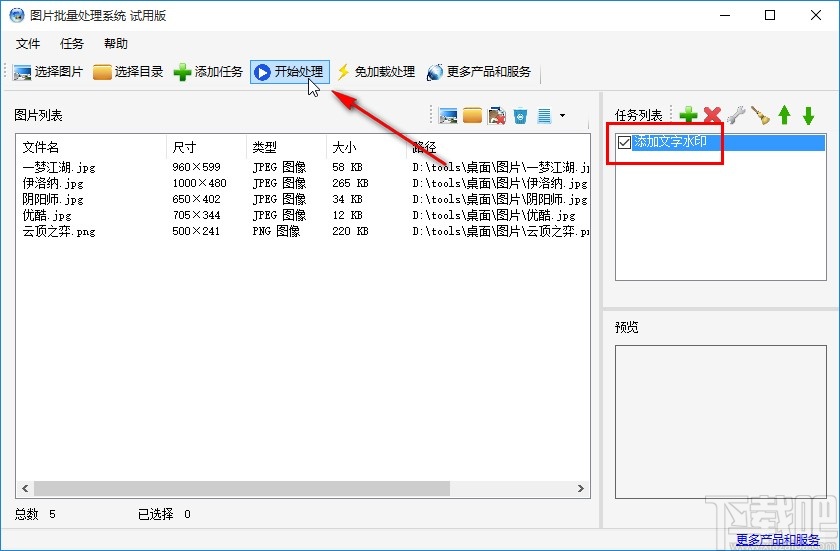Screen dimensions: 840x551
Task: Uncheck the 添加文字水印 task checkbox
Action: [624, 142]
